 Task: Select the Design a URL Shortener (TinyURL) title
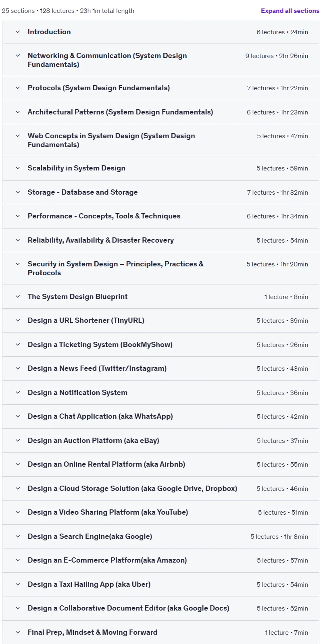[86, 320]
